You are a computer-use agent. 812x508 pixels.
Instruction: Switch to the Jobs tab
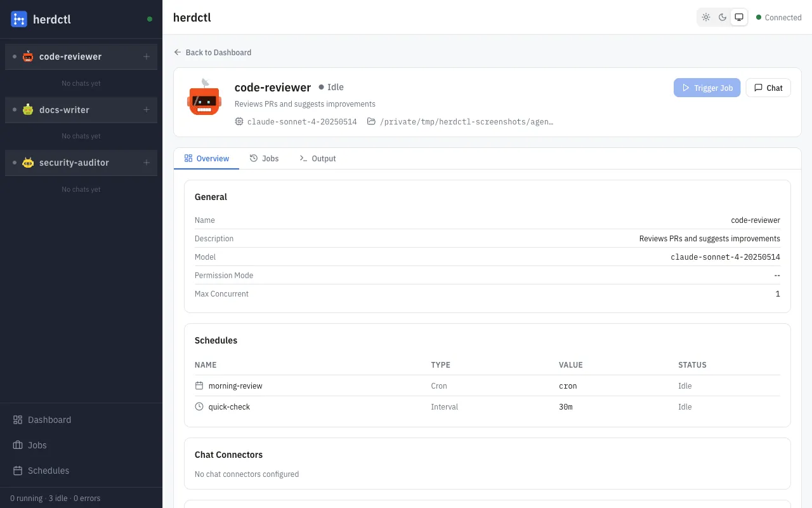pyautogui.click(x=265, y=158)
